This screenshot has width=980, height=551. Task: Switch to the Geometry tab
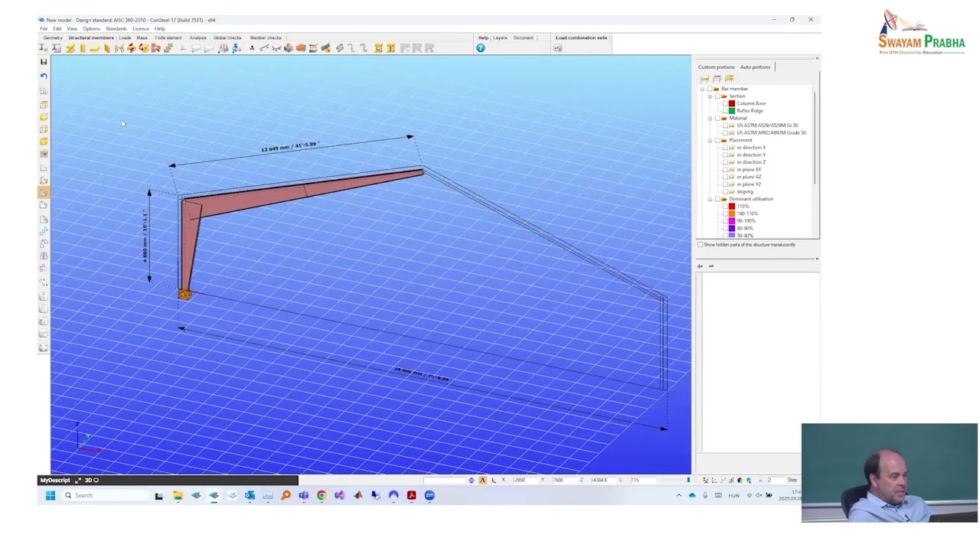click(x=53, y=37)
